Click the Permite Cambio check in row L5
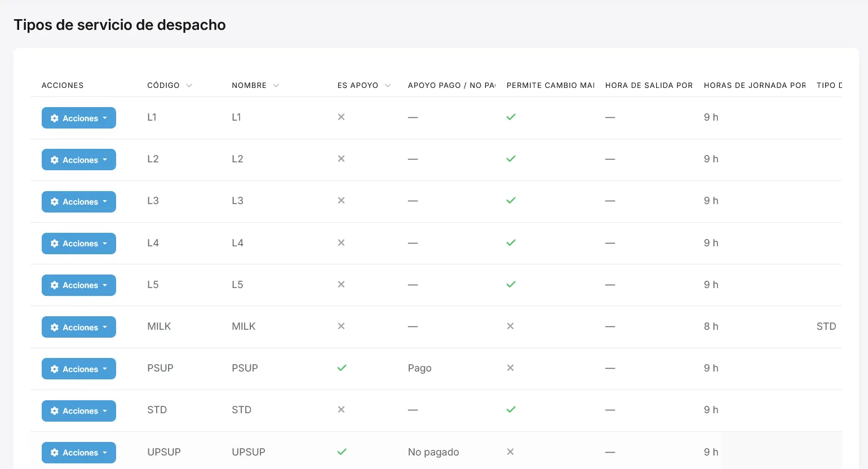Screen dimensions: 868x469 [x=511, y=285]
